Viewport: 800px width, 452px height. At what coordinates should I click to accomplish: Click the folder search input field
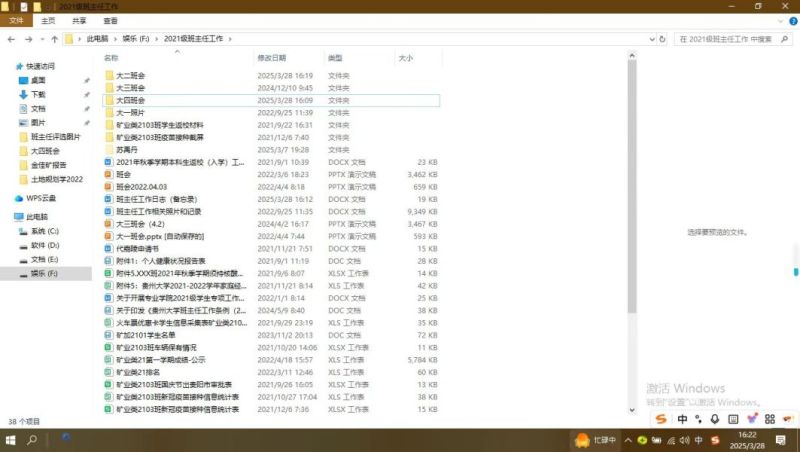[x=726, y=39]
